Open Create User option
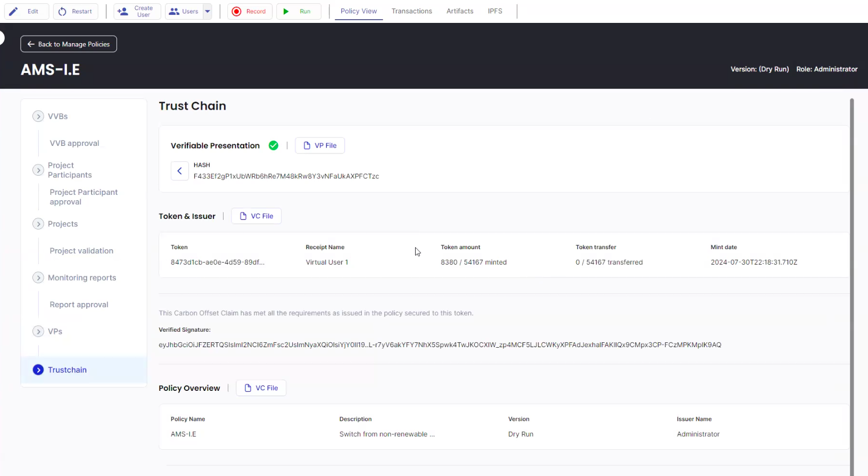This screenshot has width=868, height=476. (137, 11)
